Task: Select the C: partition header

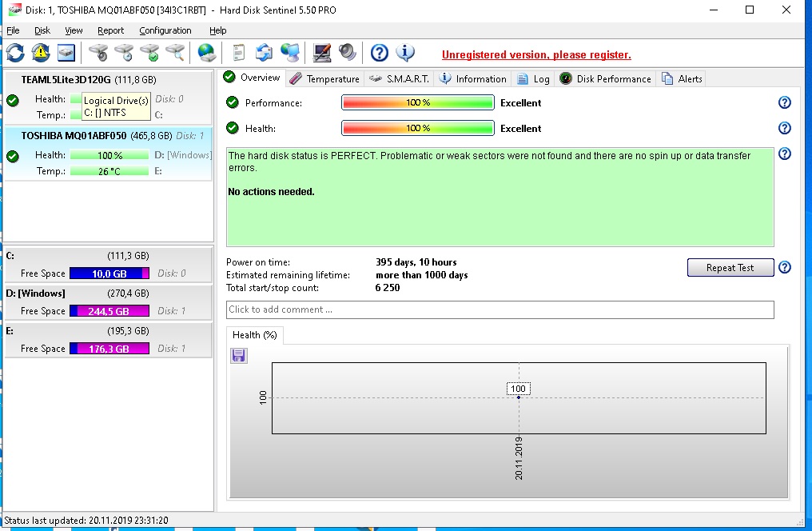Action: [108, 256]
